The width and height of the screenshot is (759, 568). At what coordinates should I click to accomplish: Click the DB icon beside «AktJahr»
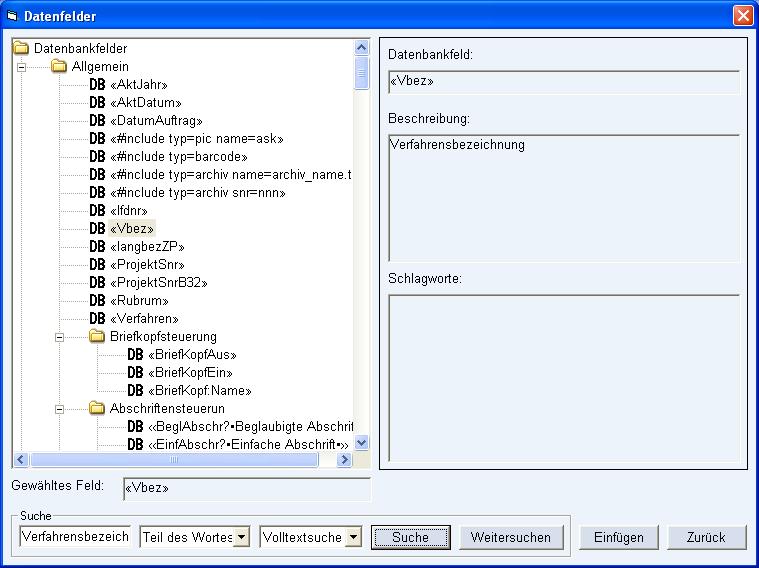97,85
